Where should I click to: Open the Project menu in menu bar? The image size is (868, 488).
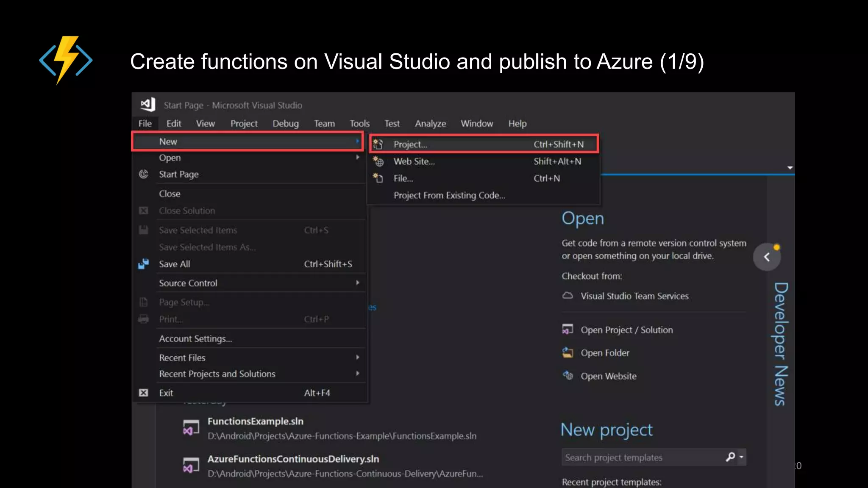244,123
